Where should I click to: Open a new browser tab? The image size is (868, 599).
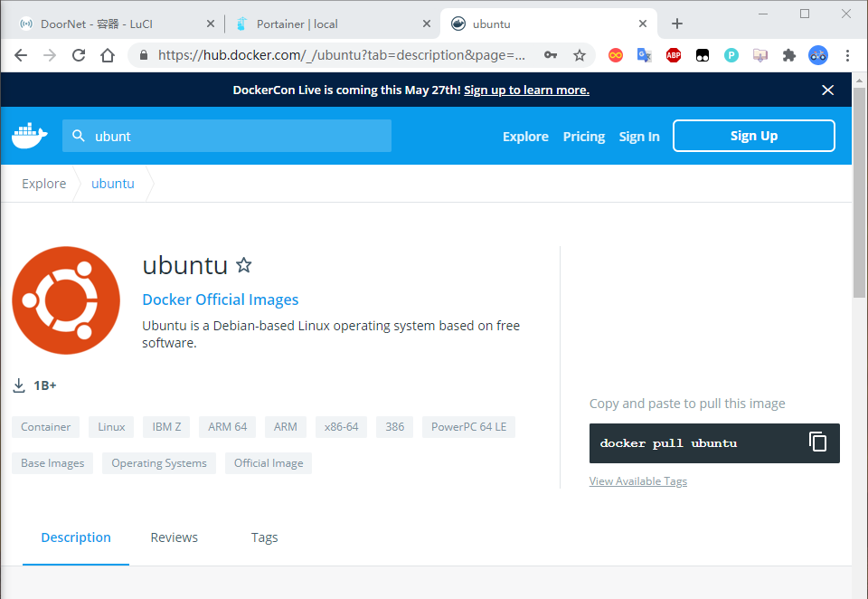pos(676,24)
